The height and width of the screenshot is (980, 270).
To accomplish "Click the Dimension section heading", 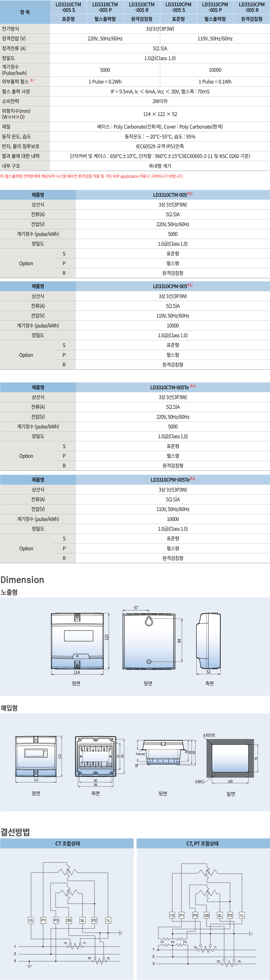I will [22, 580].
